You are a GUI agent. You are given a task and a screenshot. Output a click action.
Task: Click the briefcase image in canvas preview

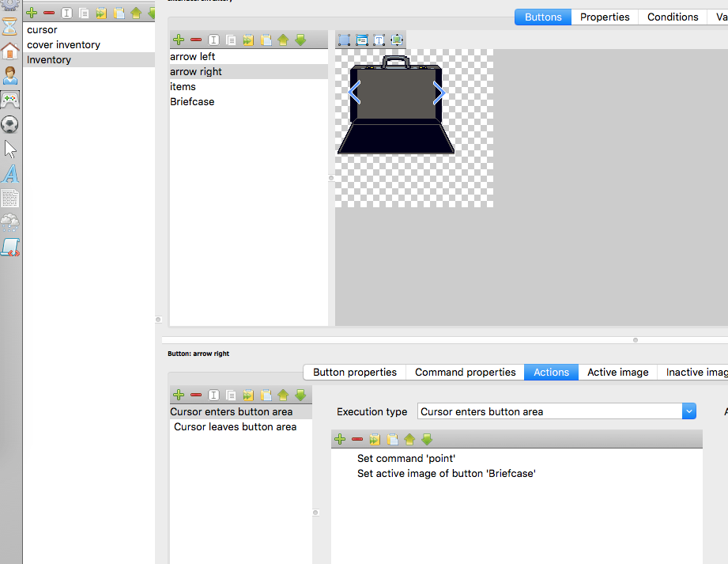tap(396, 104)
